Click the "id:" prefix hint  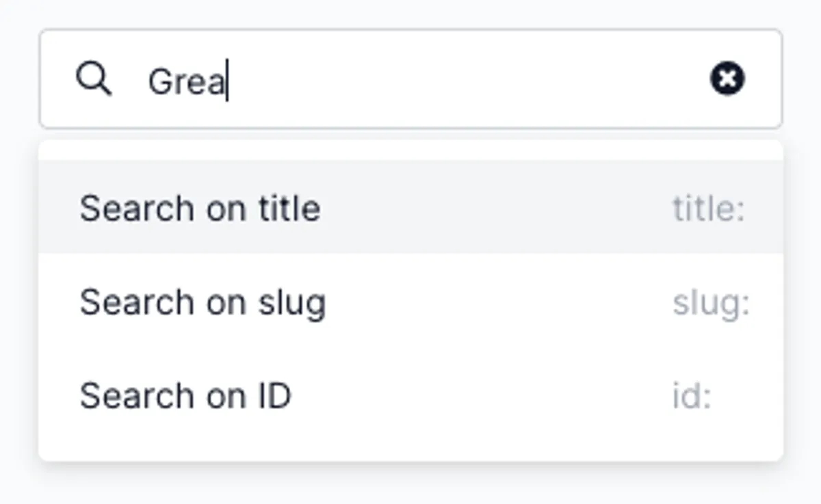pos(692,396)
